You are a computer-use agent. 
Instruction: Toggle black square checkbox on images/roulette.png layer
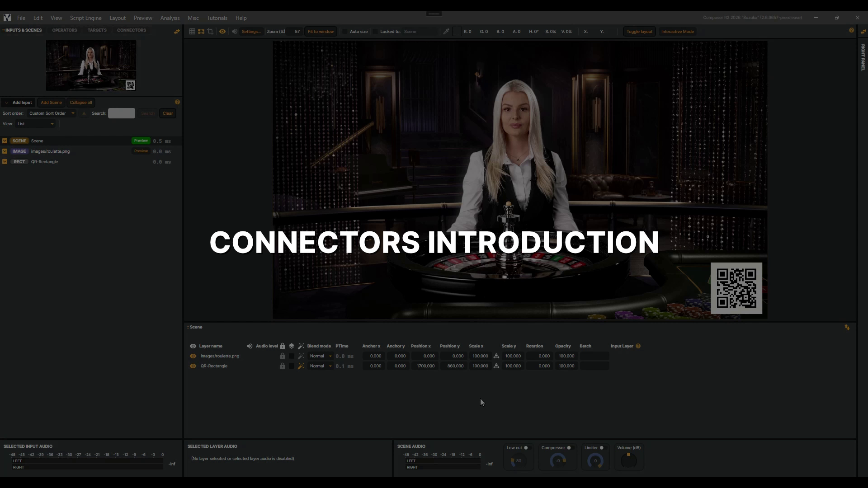click(292, 356)
